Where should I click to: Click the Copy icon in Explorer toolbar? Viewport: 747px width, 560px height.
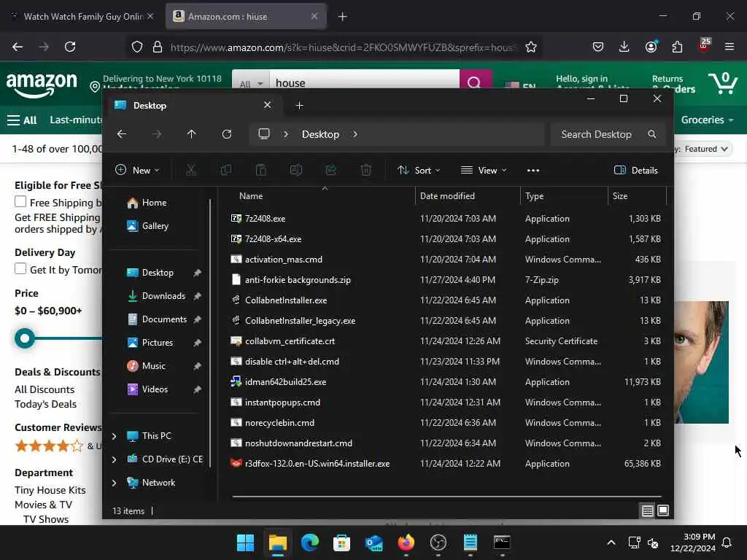pyautogui.click(x=226, y=170)
